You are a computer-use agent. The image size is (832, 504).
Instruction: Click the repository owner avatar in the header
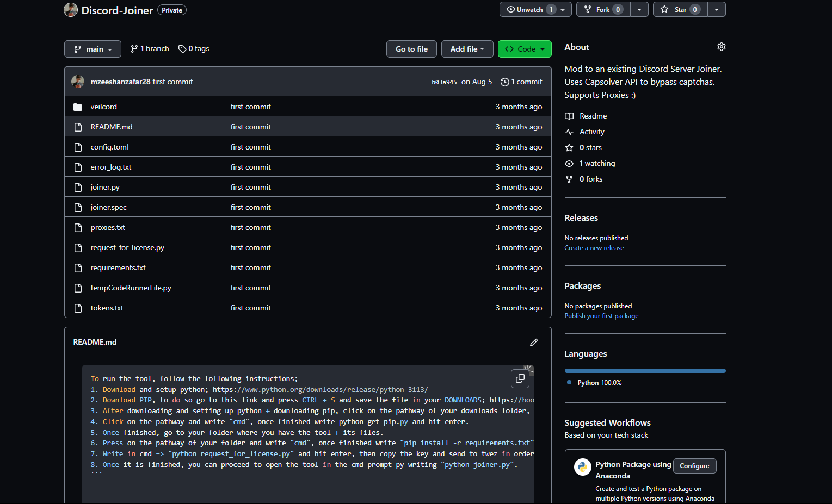tap(71, 10)
